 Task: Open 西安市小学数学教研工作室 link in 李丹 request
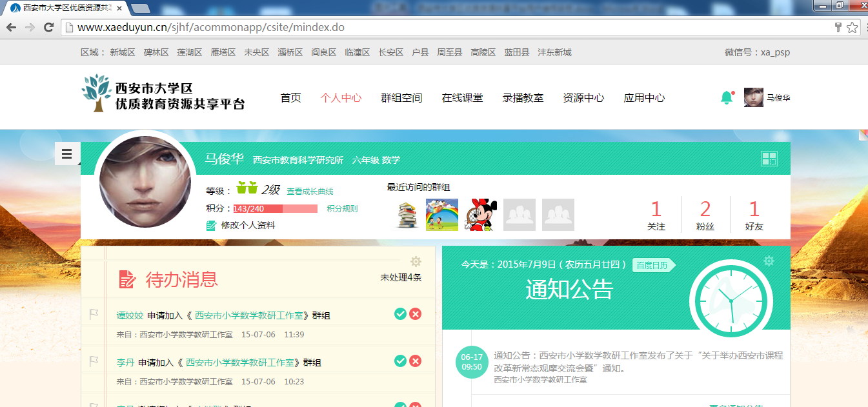click(239, 362)
